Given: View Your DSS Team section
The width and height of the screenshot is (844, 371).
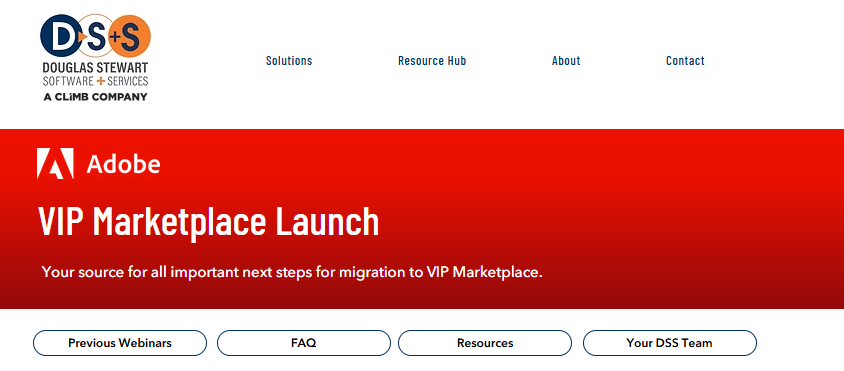Looking at the screenshot, I should click(x=670, y=343).
